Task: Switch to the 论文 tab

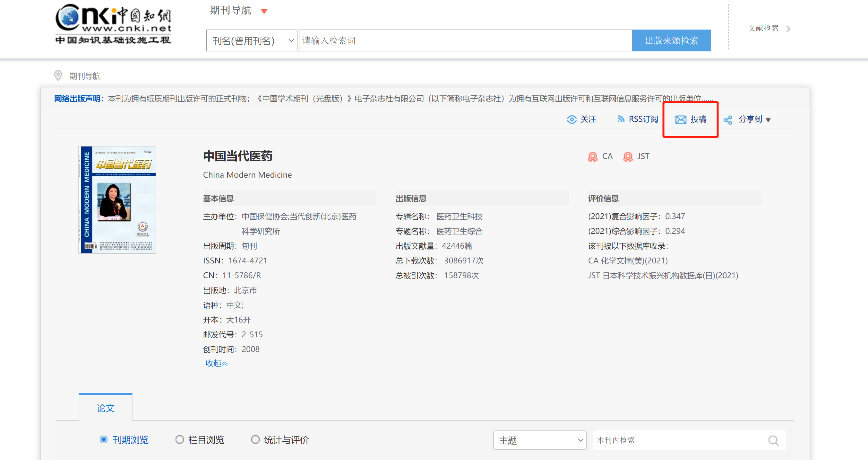Action: (x=106, y=408)
